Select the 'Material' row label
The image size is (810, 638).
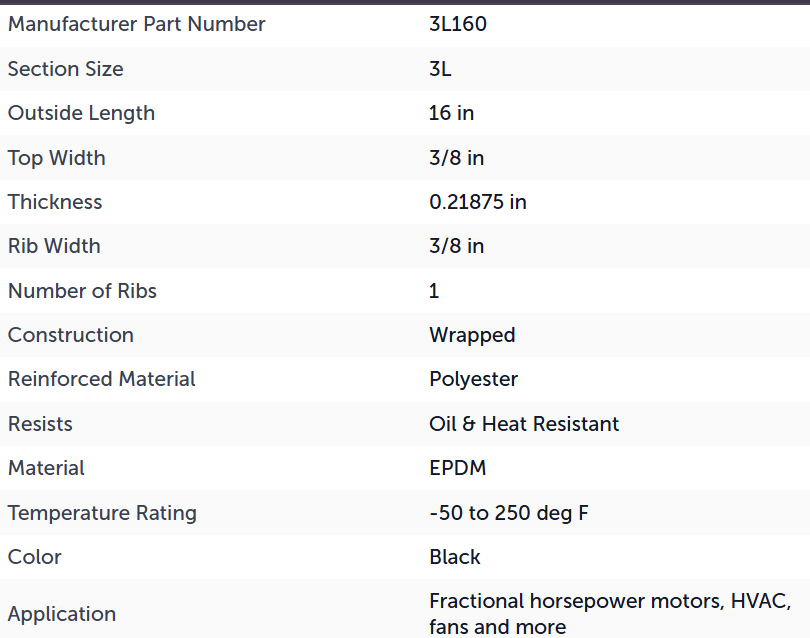[x=46, y=468]
